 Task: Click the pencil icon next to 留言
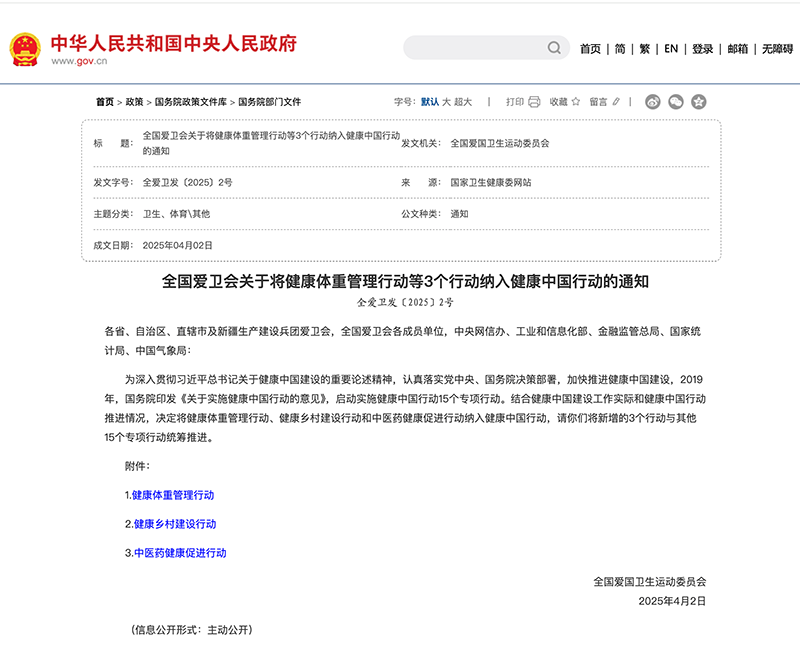617,101
